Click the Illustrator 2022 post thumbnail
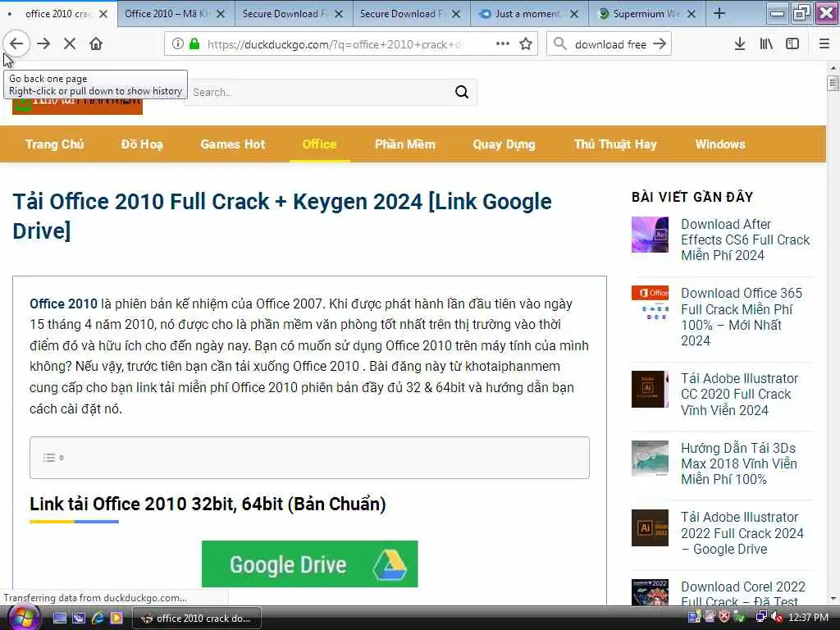 click(650, 527)
